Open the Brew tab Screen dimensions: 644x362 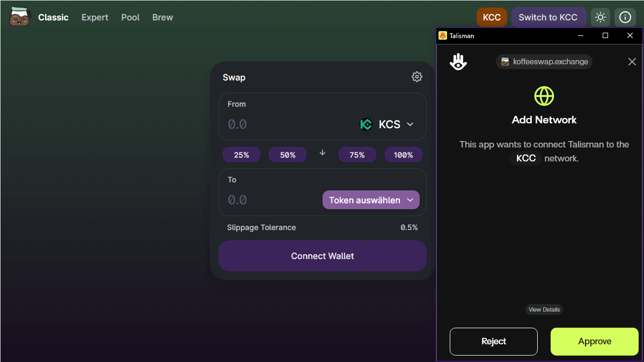pyautogui.click(x=163, y=17)
